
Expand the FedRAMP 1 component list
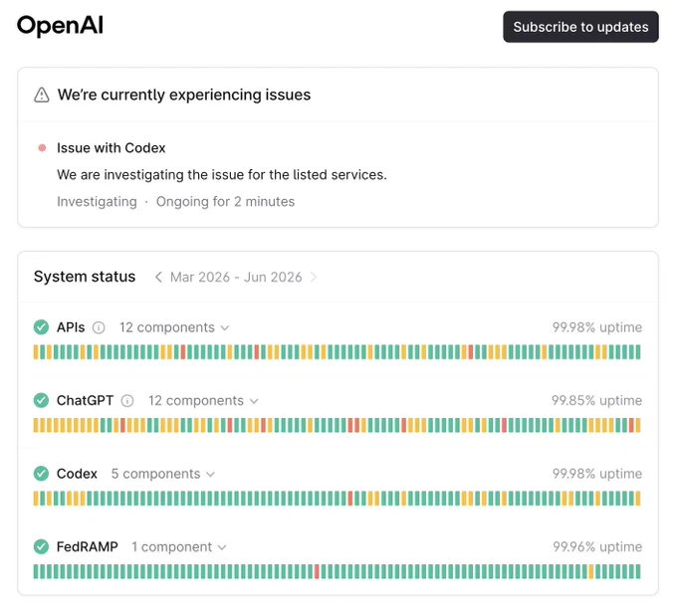(179, 547)
